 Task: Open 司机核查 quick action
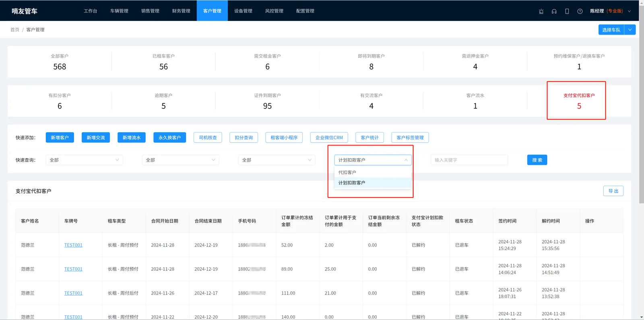(208, 137)
